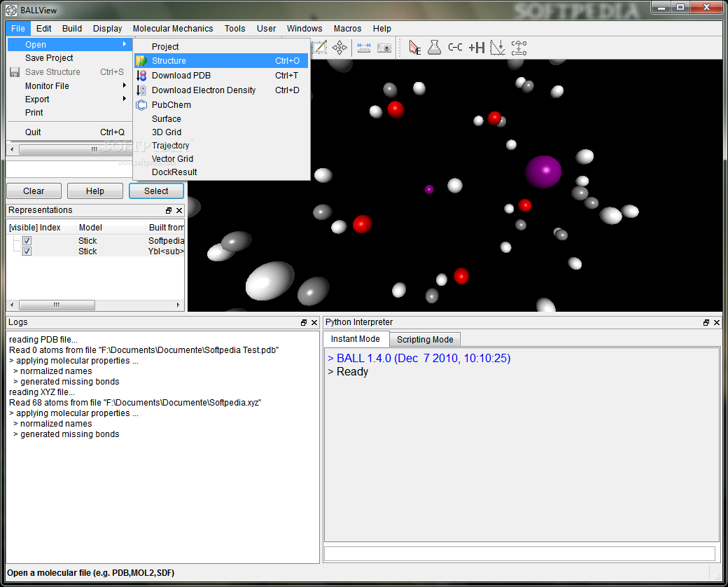Expand the Open submenu arrow

[x=125, y=44]
